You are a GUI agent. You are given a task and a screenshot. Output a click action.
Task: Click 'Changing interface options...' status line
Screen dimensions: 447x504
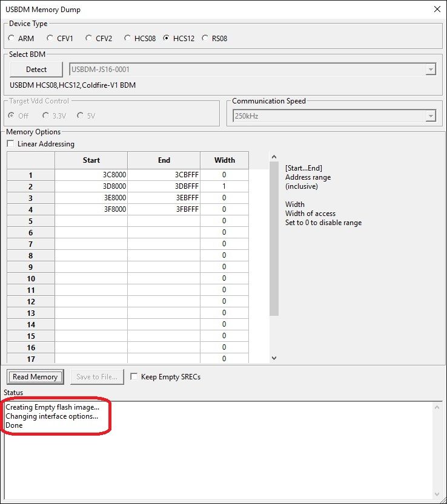(x=52, y=416)
